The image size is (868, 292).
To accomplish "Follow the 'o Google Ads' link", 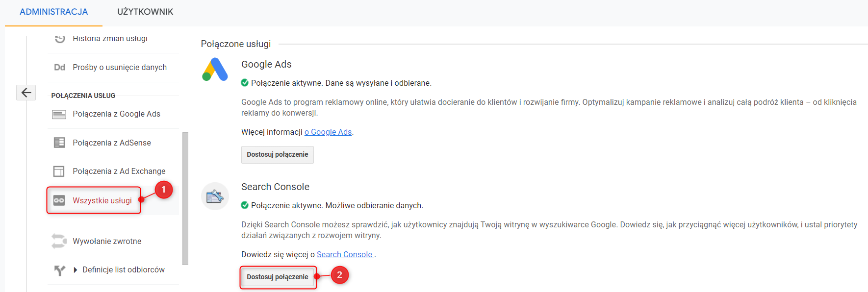I will click(x=328, y=132).
